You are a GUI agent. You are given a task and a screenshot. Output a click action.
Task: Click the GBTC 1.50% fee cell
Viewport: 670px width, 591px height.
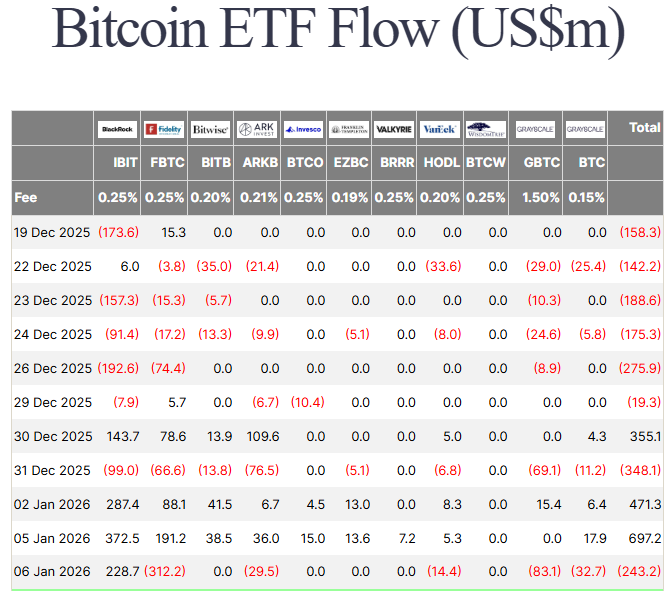[541, 197]
